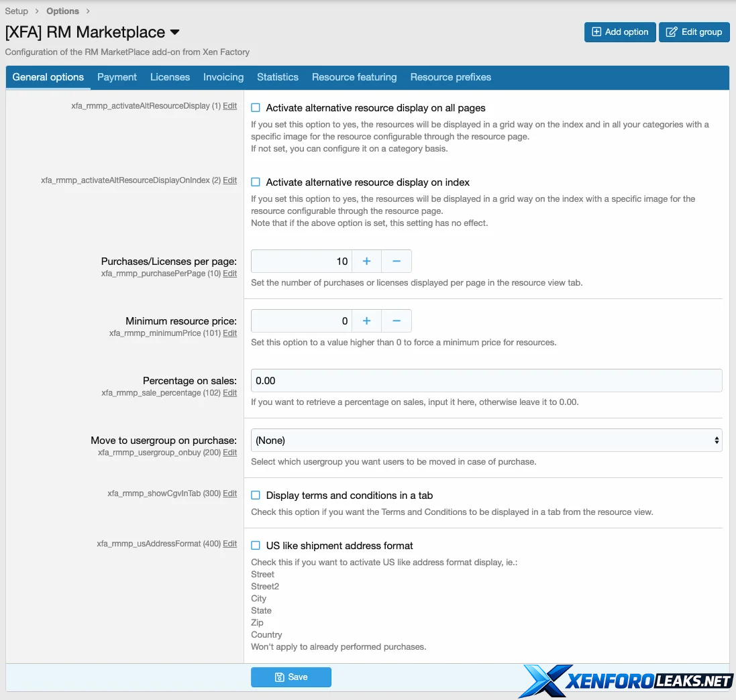736x700 pixels.
Task: Open the Licenses tab
Action: click(170, 77)
